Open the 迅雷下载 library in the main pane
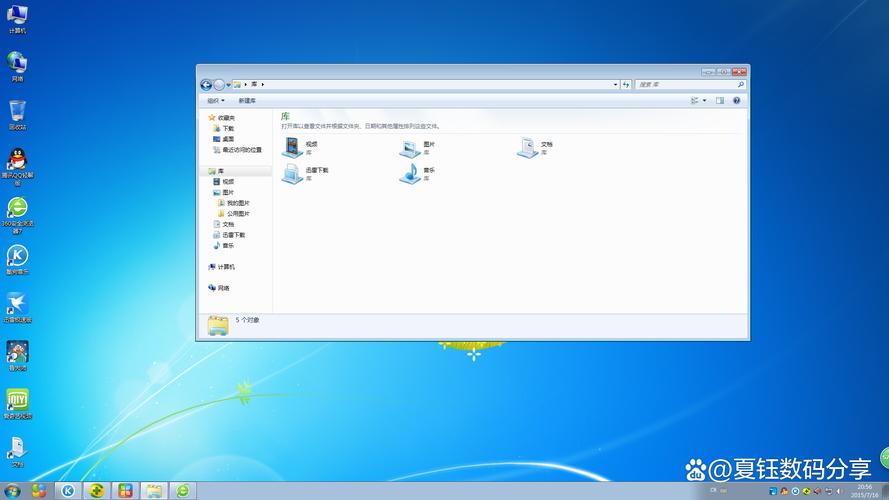The width and height of the screenshot is (889, 500). 292,174
